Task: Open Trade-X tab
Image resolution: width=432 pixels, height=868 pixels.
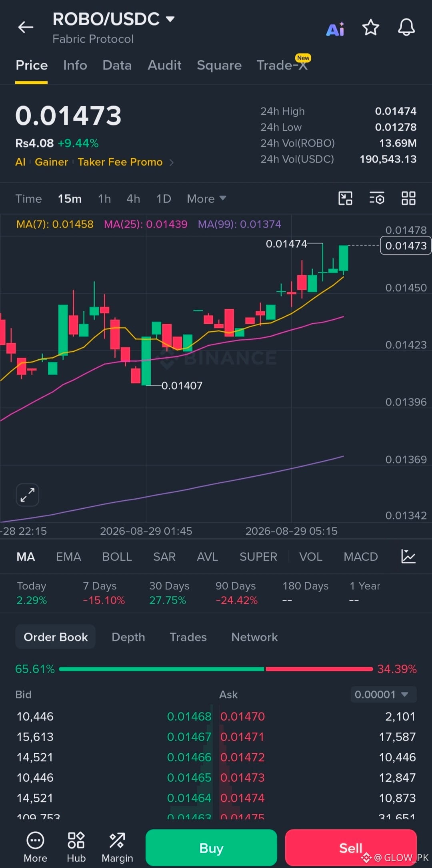Action: tap(282, 65)
